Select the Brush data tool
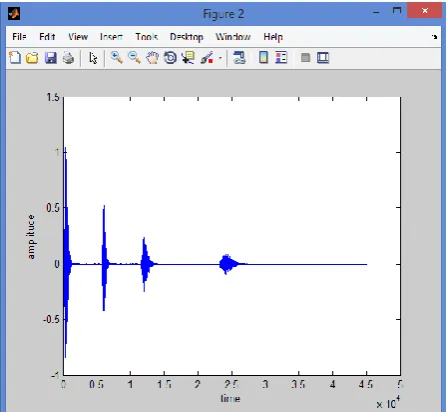This screenshot has width=447, height=412. coord(207,58)
